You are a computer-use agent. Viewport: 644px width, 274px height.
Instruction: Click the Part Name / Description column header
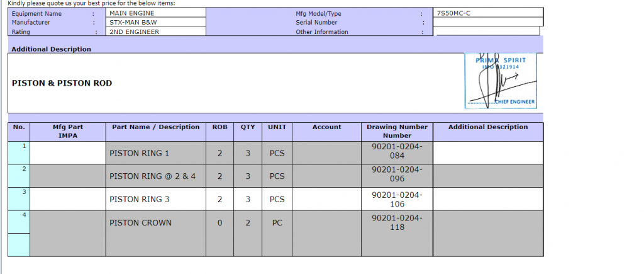(155, 127)
